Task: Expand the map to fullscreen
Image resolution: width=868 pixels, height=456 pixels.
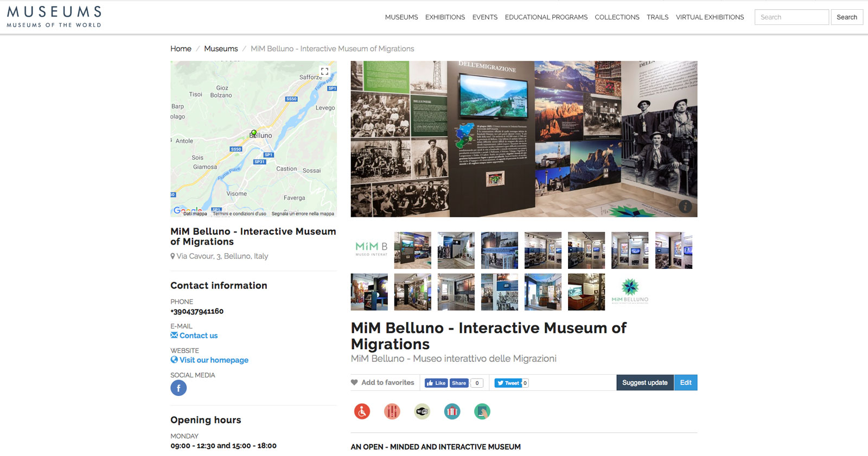Action: (x=324, y=72)
